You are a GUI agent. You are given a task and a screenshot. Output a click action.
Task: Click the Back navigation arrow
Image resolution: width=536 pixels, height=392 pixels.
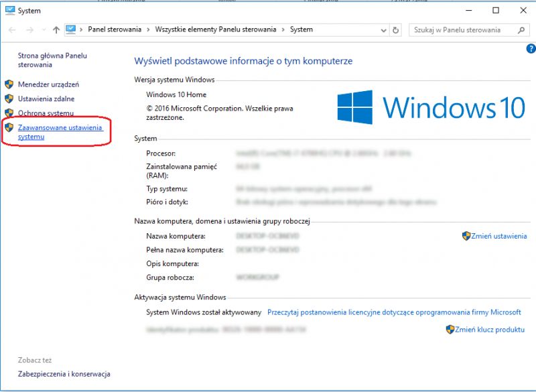12,30
